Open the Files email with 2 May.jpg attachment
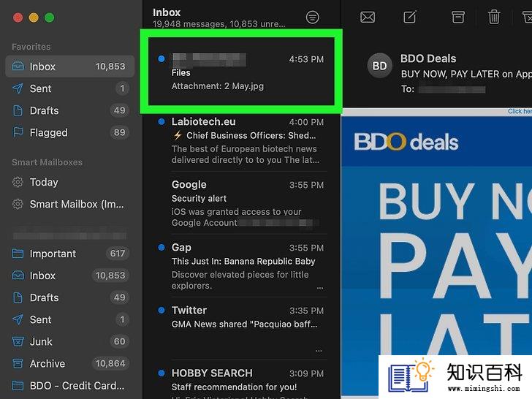 241,72
